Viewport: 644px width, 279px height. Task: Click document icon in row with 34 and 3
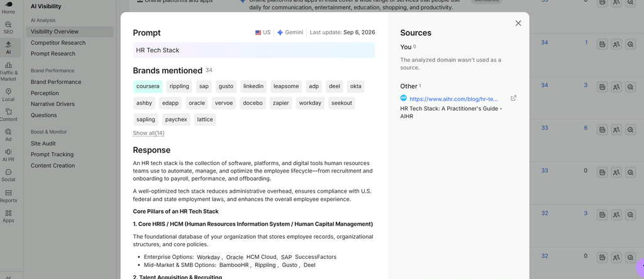pos(602,87)
